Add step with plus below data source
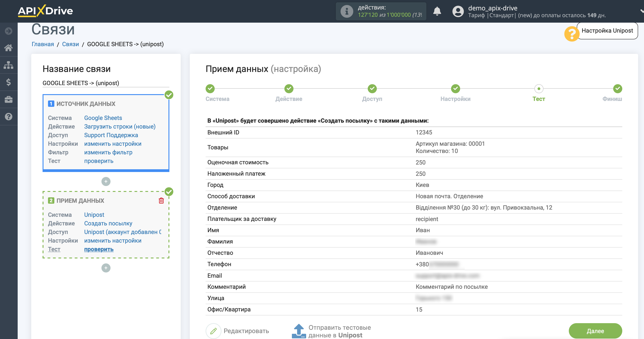This screenshot has height=339, width=644. pyautogui.click(x=106, y=181)
